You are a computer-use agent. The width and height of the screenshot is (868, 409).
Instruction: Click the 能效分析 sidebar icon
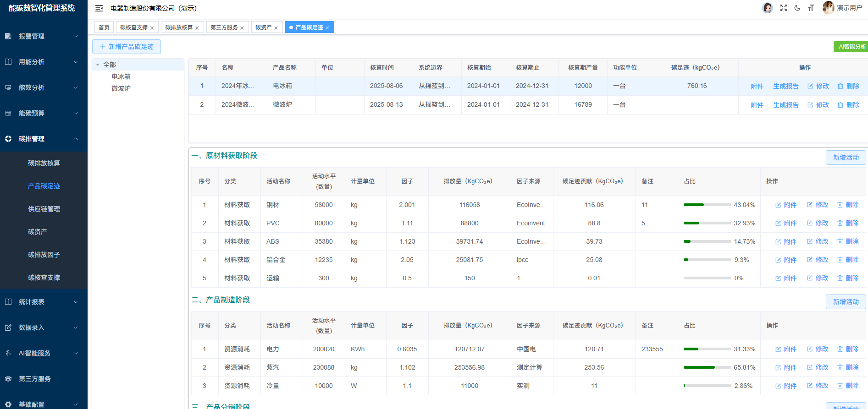(x=8, y=87)
